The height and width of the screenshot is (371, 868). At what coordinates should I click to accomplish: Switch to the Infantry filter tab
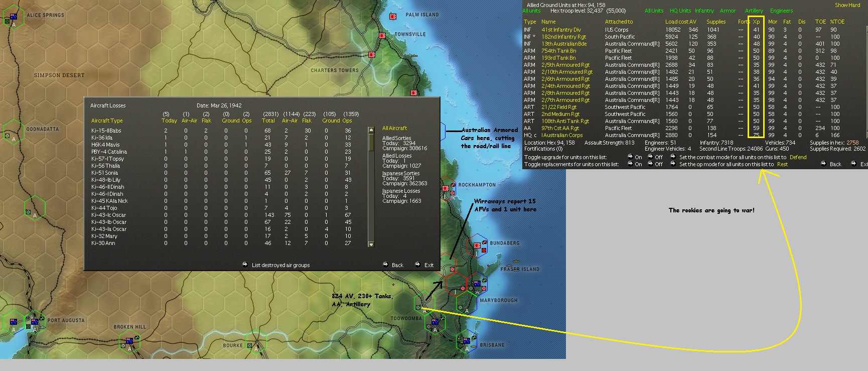[704, 11]
